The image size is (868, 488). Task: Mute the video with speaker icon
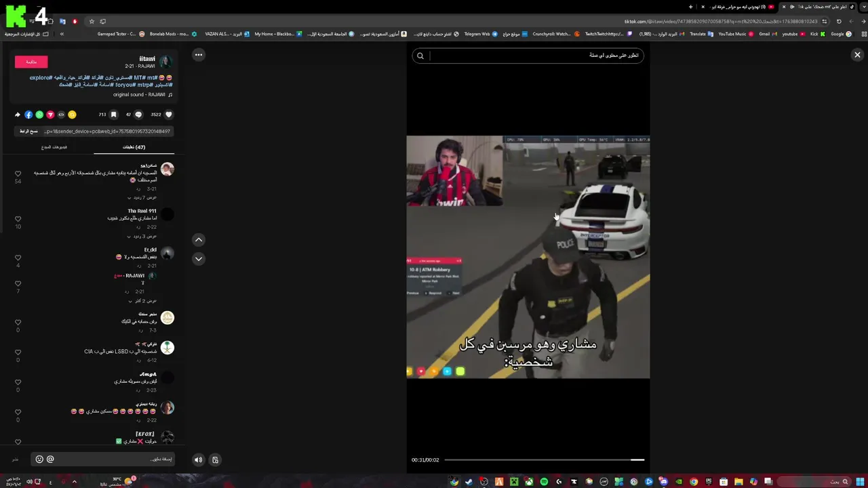(198, 460)
